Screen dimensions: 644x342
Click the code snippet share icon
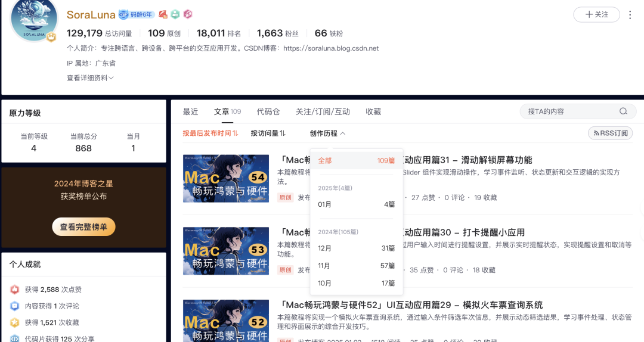15,338
